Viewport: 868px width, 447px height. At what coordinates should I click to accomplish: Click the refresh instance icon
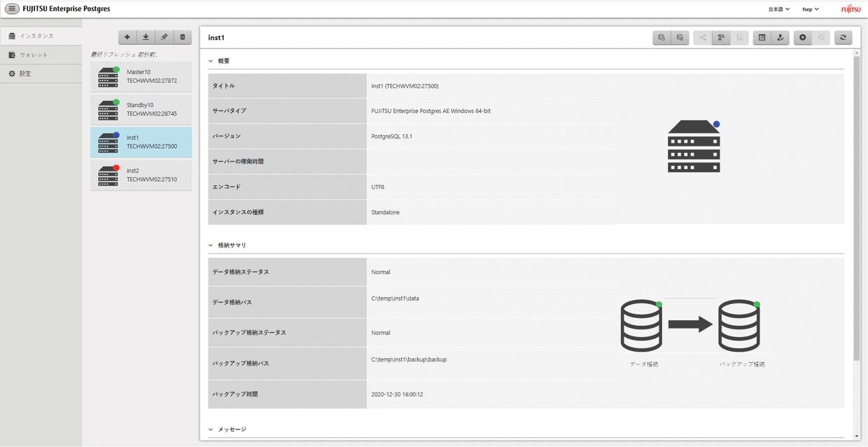pos(843,38)
